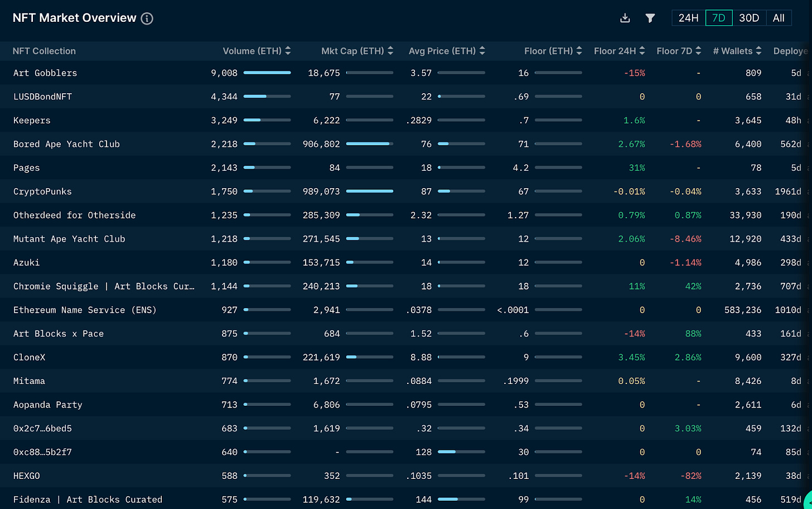The image size is (812, 509).
Task: Select the Azuki collection name
Action: tap(26, 263)
